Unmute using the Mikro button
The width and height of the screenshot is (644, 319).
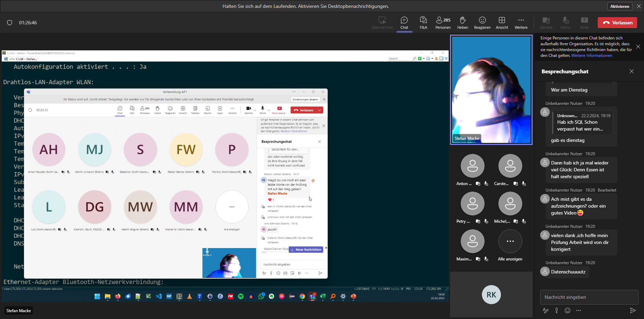coord(565,23)
